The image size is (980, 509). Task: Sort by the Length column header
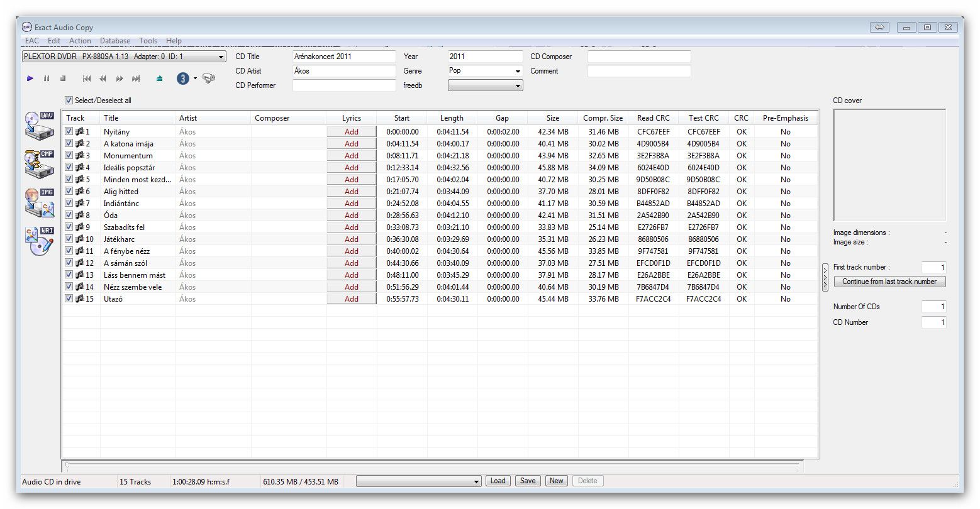click(x=452, y=118)
